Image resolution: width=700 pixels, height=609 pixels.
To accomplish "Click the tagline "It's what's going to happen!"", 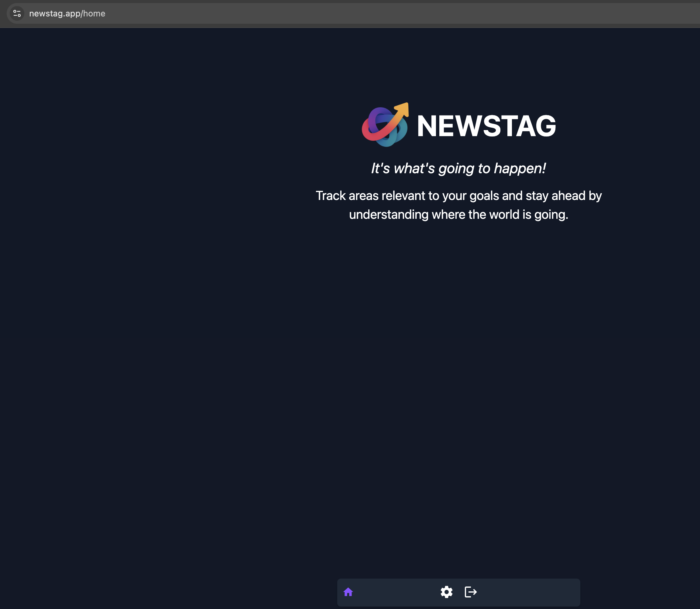I will [458, 169].
